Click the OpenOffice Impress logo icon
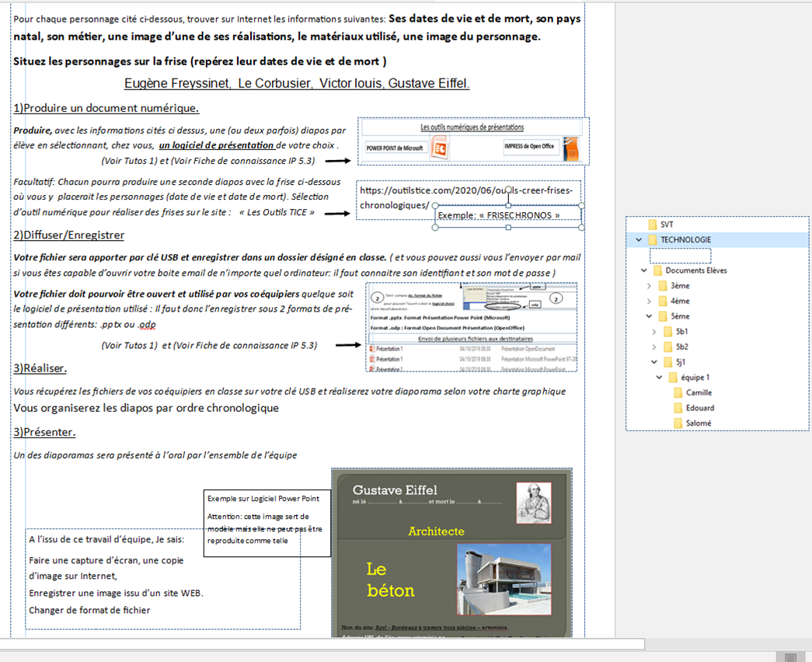Screen dimensions: 812x662 [x=570, y=148]
